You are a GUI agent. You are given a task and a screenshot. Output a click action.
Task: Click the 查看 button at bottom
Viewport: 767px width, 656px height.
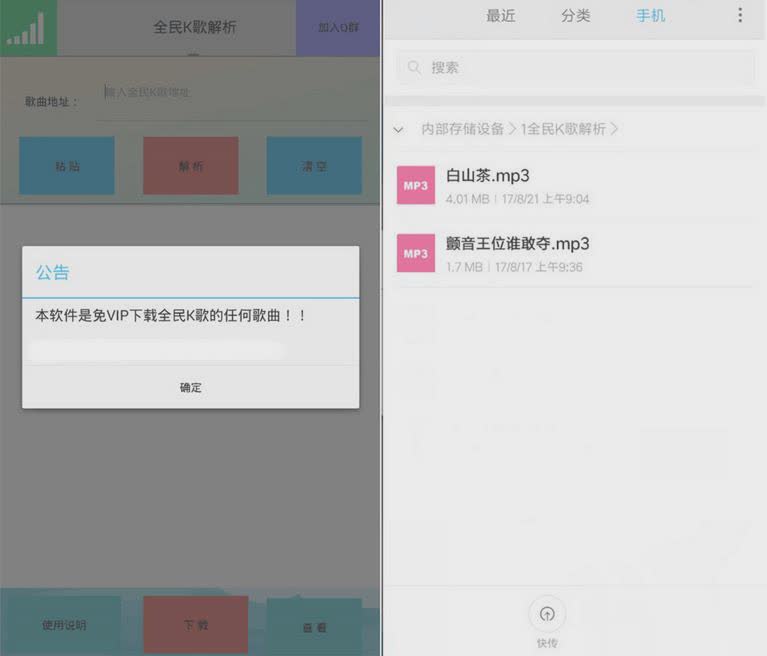pos(315,627)
